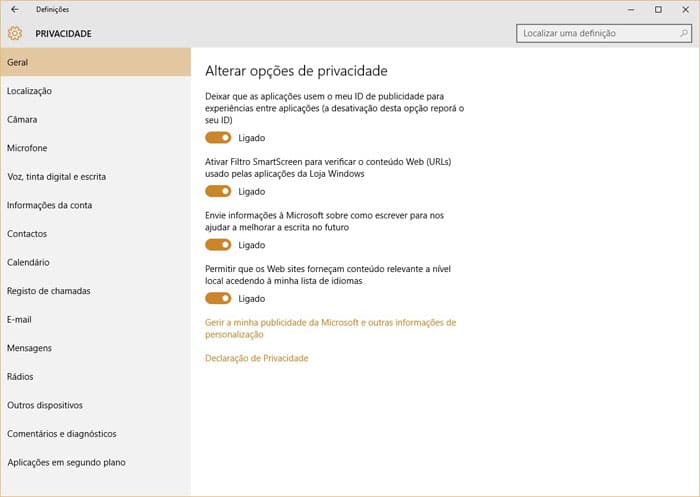Viewport: 700px width, 497px height.
Task: Open the E-mail privacy settings
Action: coord(96,319)
